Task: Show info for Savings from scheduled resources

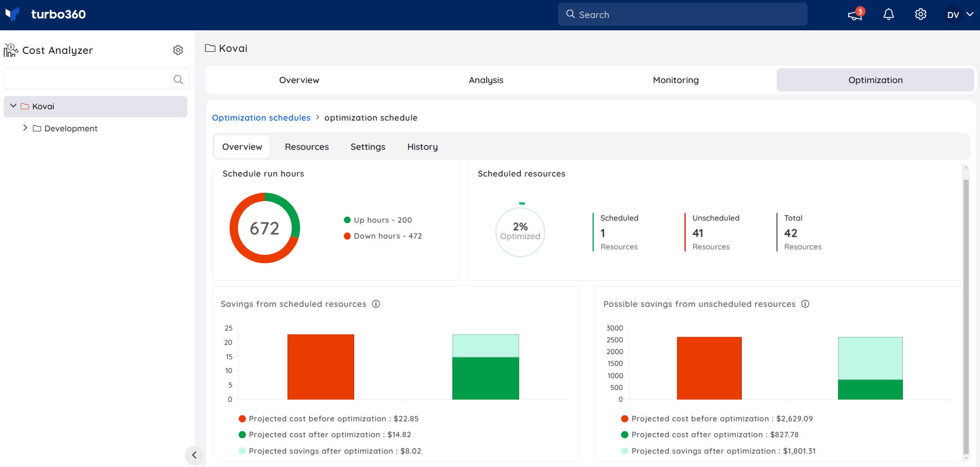Action: click(376, 304)
